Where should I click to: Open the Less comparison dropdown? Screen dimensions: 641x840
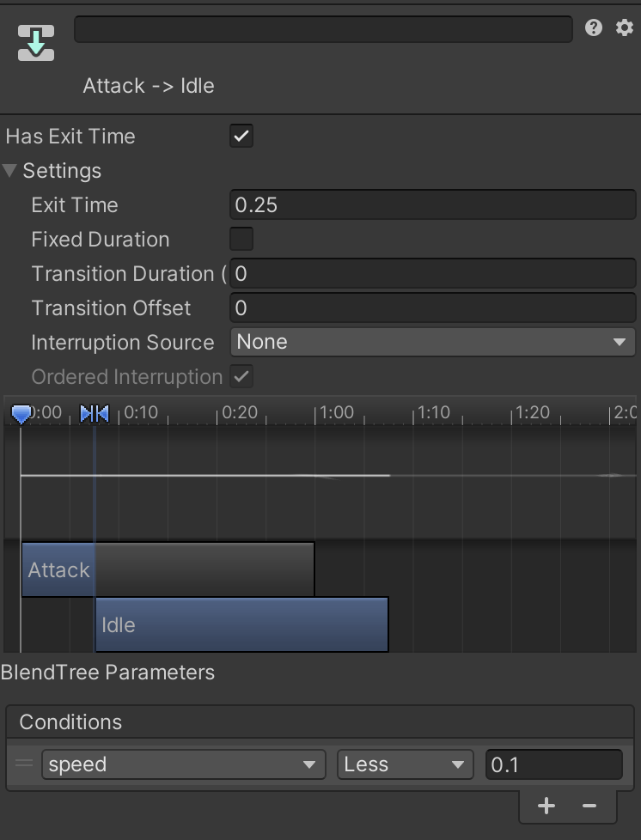[x=405, y=764]
